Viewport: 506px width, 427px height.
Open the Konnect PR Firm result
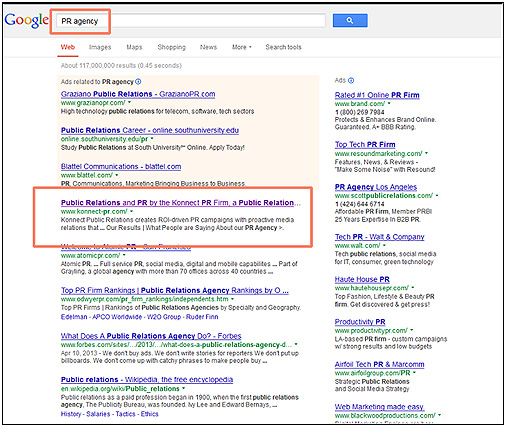point(180,203)
